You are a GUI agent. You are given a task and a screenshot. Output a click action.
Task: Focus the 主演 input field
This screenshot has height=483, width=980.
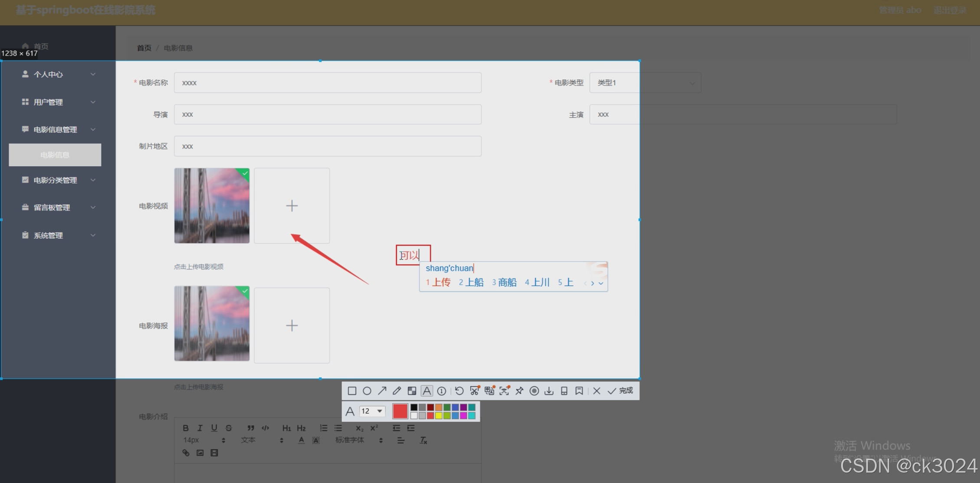(x=743, y=114)
